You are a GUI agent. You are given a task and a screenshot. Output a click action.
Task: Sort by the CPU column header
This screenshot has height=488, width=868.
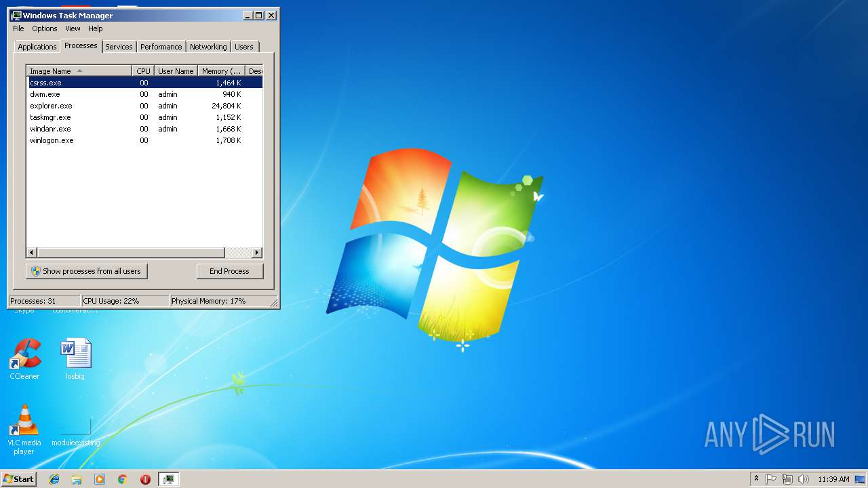click(x=143, y=70)
